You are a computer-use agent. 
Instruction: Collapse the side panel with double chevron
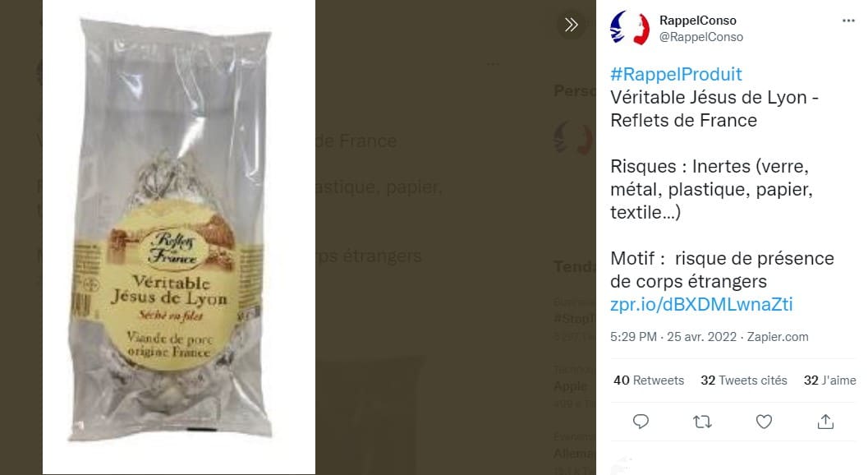[x=572, y=25]
